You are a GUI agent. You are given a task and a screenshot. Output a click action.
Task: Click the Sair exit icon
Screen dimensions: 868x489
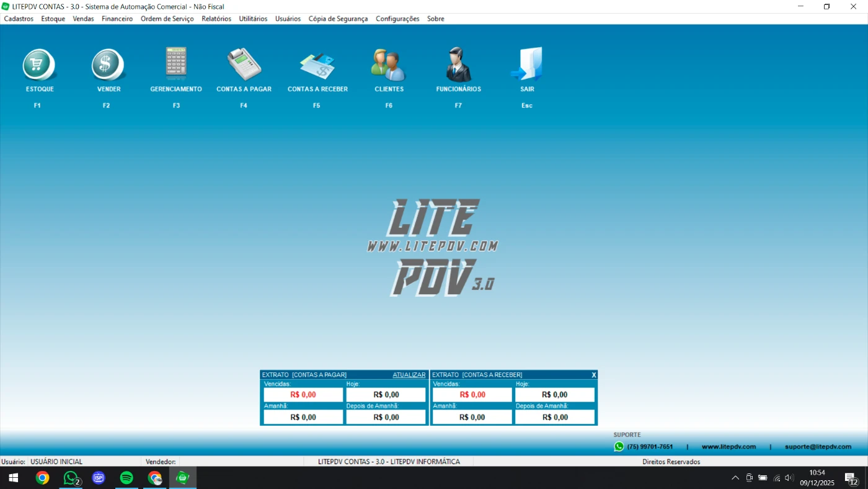(x=527, y=64)
